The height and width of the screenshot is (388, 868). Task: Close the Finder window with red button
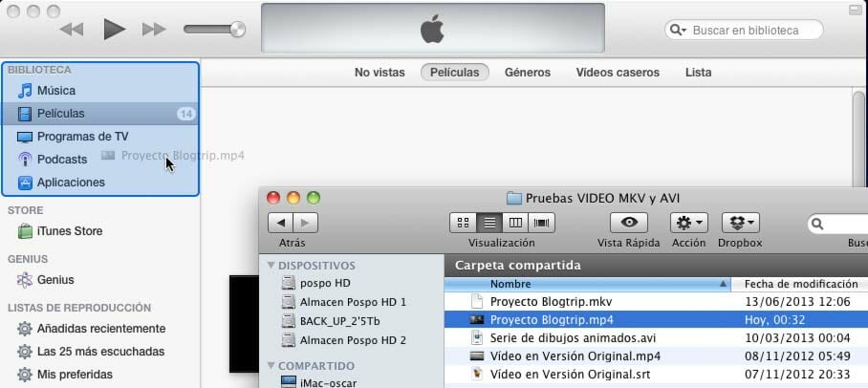pos(273,198)
